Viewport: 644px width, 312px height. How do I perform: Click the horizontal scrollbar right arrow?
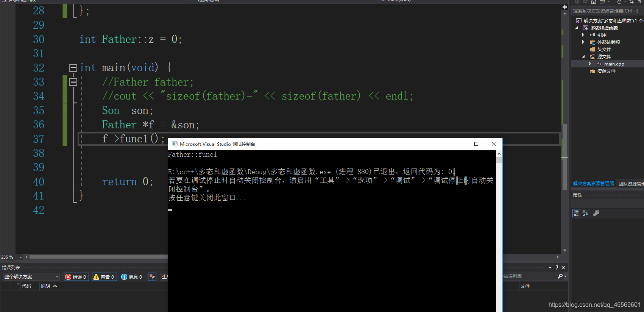tap(558, 257)
